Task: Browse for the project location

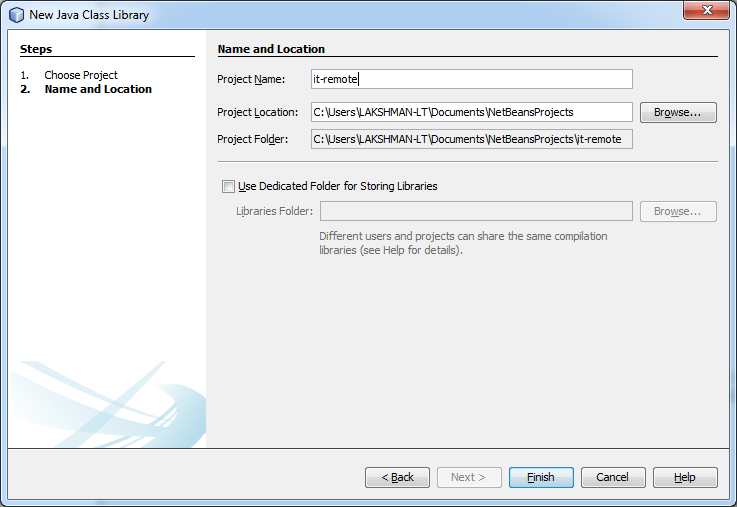Action: pyautogui.click(x=678, y=112)
